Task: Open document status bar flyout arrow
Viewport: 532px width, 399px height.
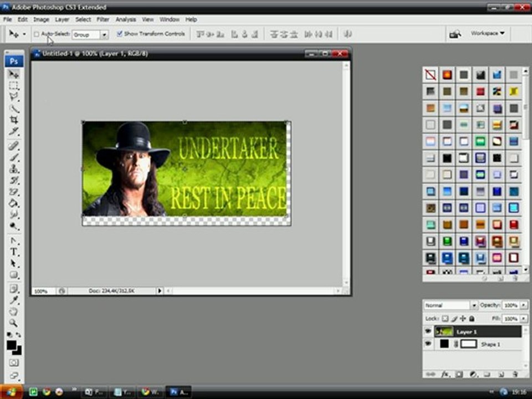Action: pyautogui.click(x=159, y=291)
